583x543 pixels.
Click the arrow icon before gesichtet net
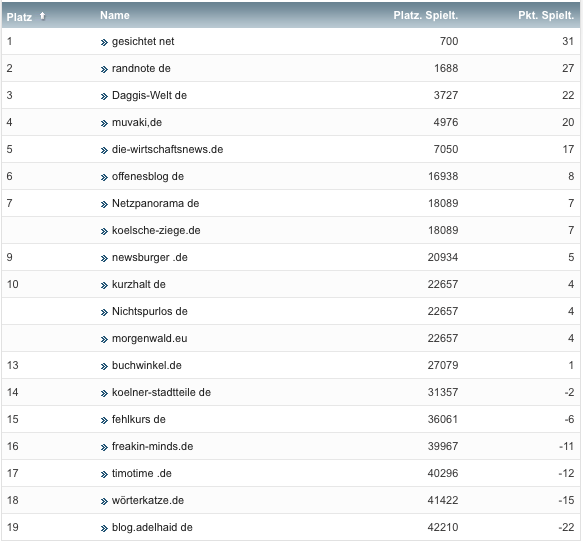click(x=104, y=42)
